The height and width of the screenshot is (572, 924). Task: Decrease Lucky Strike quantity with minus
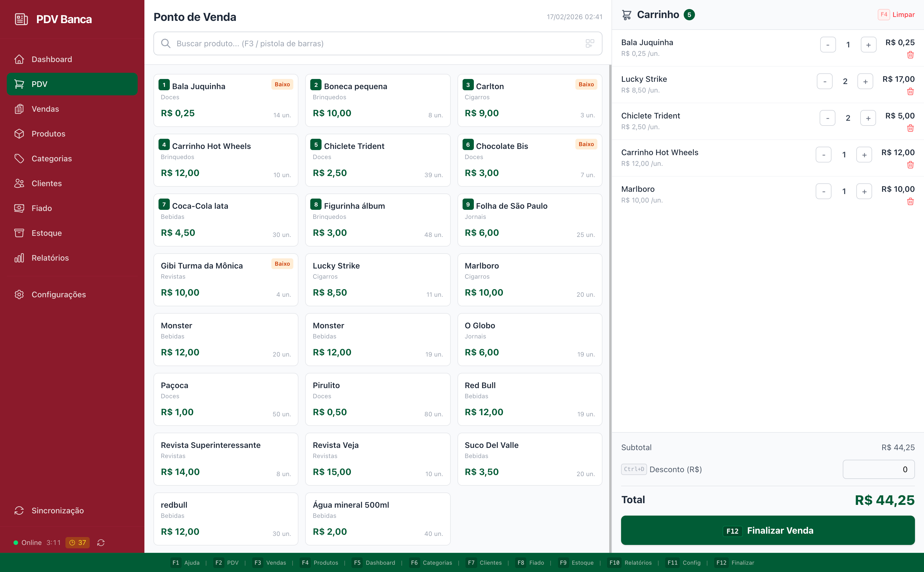click(x=824, y=81)
